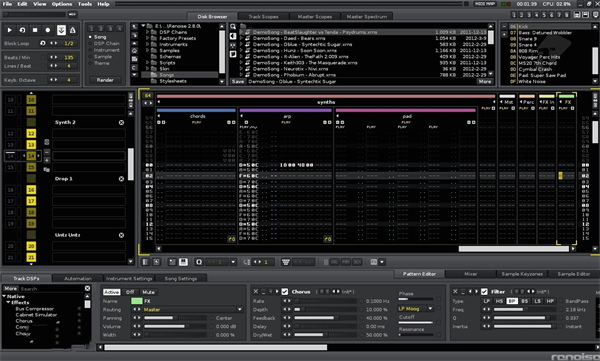The width and height of the screenshot is (600, 361).
Task: Click the Filter Freq slider
Action: (x=524, y=309)
